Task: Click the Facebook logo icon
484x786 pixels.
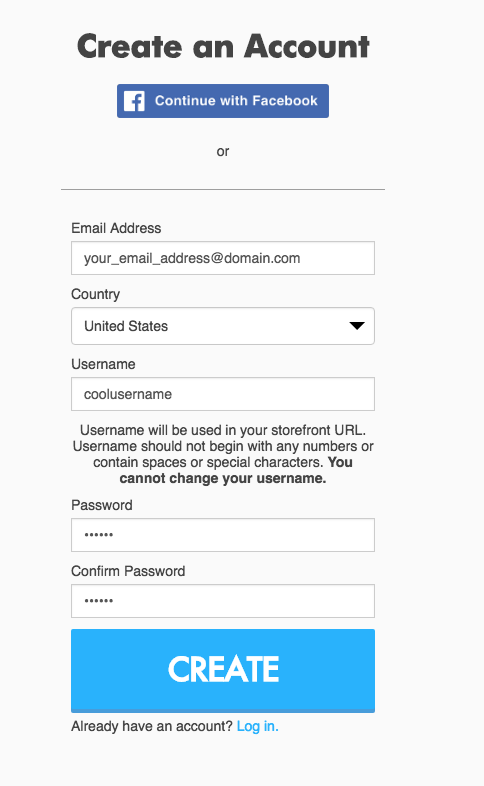Action: click(134, 101)
